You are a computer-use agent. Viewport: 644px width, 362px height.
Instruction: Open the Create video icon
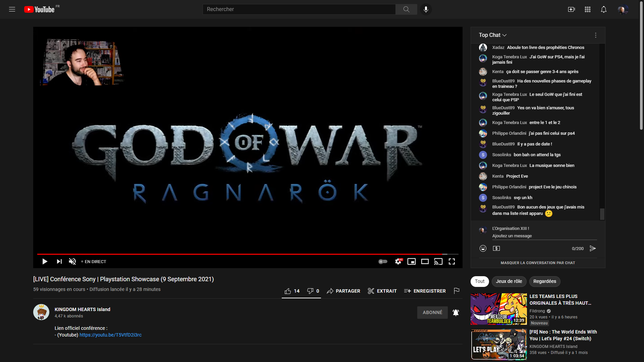click(x=572, y=9)
